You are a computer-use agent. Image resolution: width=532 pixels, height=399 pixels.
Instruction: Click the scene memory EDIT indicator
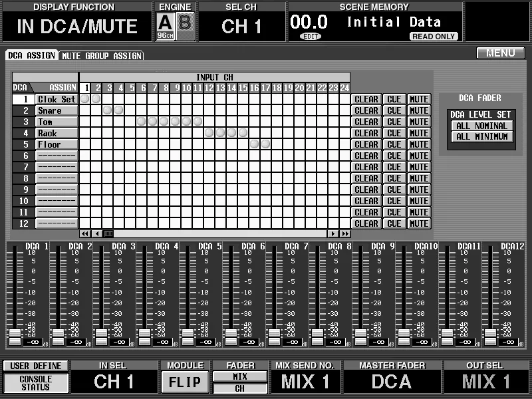pos(311,37)
